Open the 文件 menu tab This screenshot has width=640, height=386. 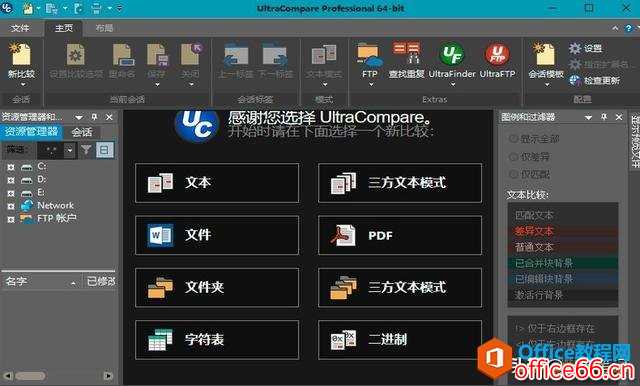(20, 28)
